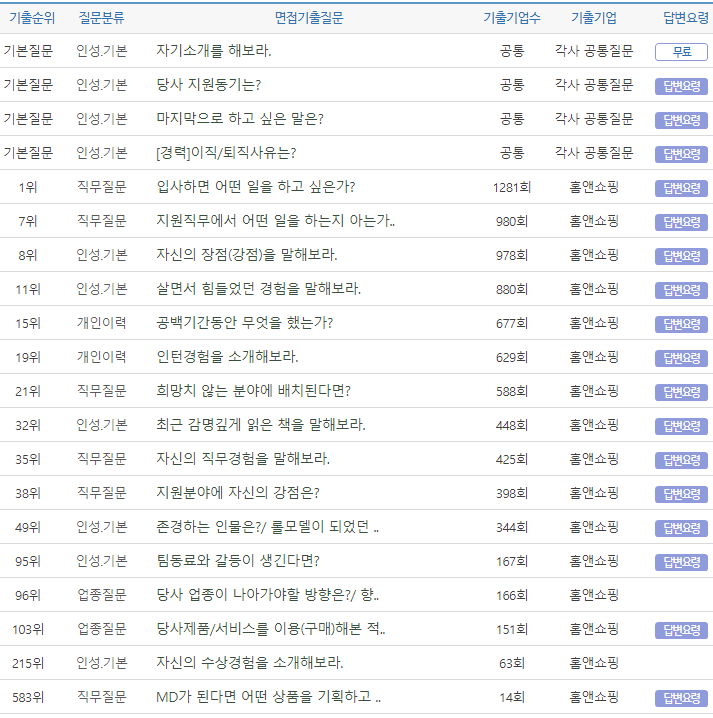The height and width of the screenshot is (718, 713).
Task: Open 답변요령 for 당사제품/서비스를 이용(구매)해본 적
Action: pos(681,630)
